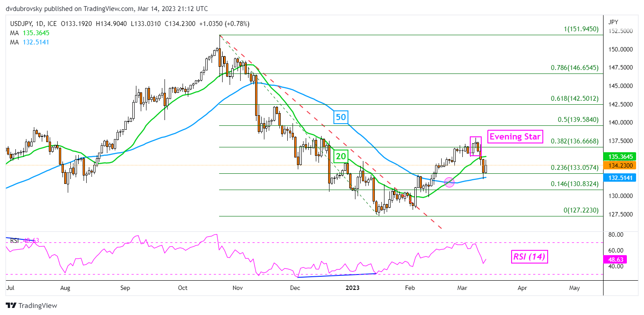Click the 0(127.2230) Fibonacci label
Image resolution: width=644 pixels, height=315 pixels.
coord(581,210)
